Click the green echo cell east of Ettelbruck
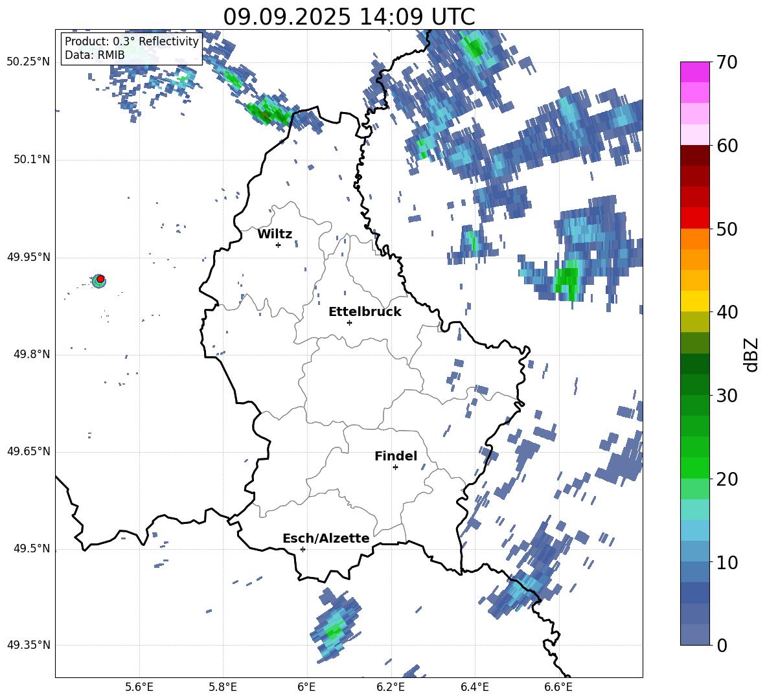This screenshot has width=767, height=700. tap(567, 280)
